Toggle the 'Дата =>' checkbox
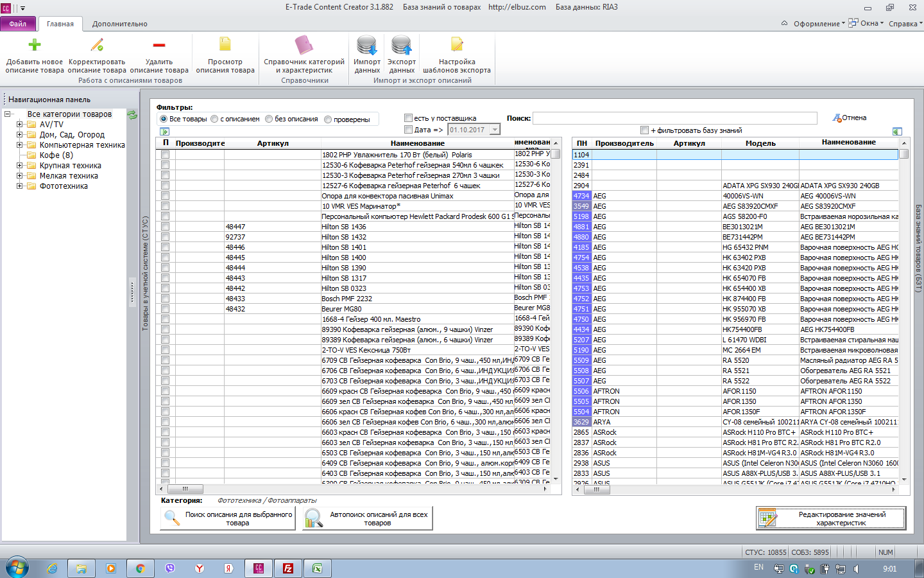 tap(408, 130)
